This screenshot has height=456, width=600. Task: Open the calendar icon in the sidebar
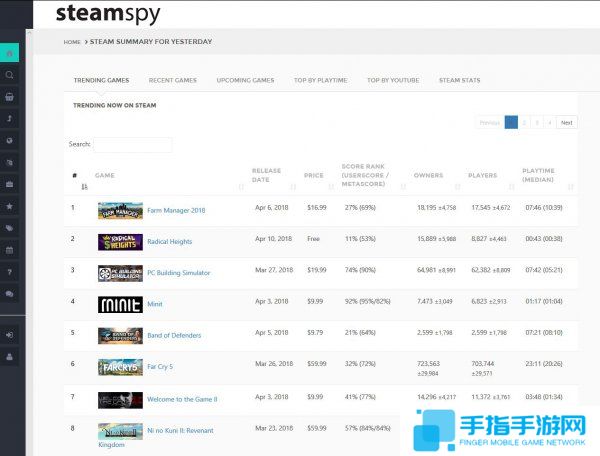coord(10,250)
